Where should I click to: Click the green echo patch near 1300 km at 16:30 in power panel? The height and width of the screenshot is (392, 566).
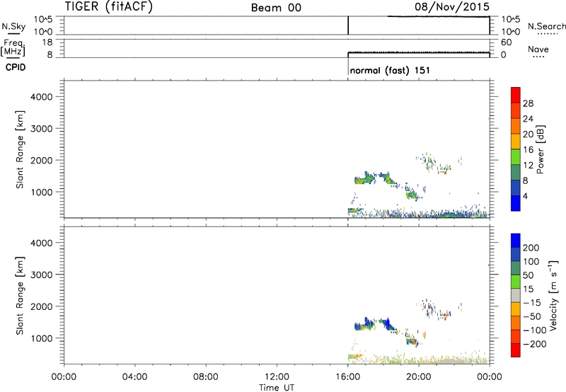pos(363,179)
